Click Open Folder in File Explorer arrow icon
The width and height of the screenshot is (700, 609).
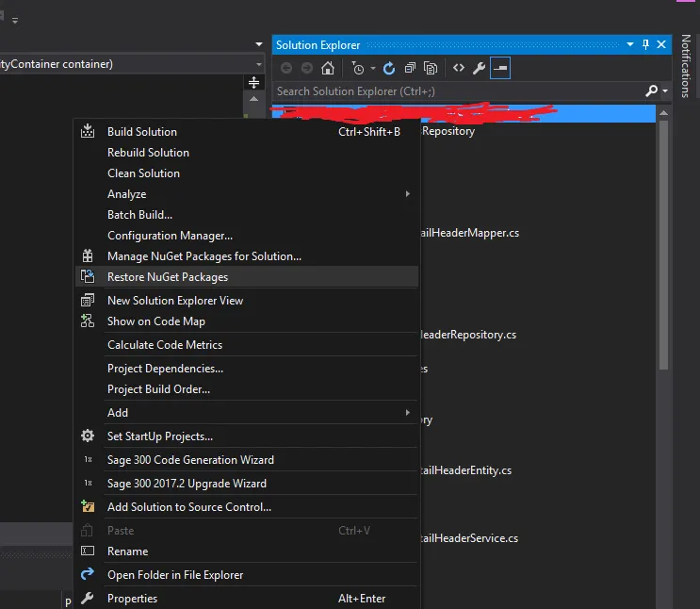click(x=88, y=574)
